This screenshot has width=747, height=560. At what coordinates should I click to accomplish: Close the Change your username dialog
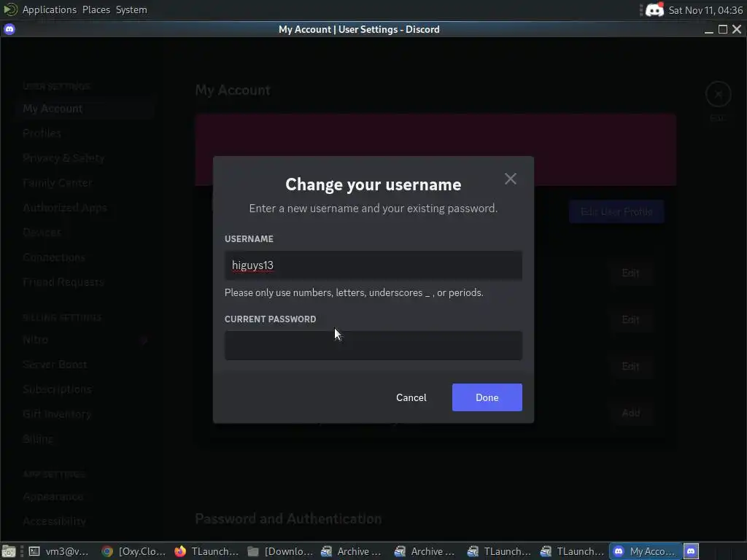[x=510, y=179]
